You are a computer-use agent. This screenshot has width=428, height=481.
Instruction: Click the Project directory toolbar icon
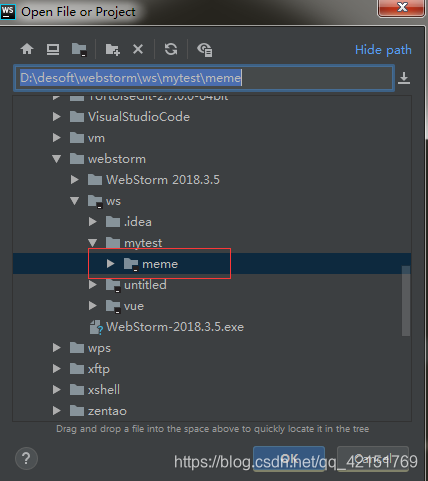tap(79, 50)
